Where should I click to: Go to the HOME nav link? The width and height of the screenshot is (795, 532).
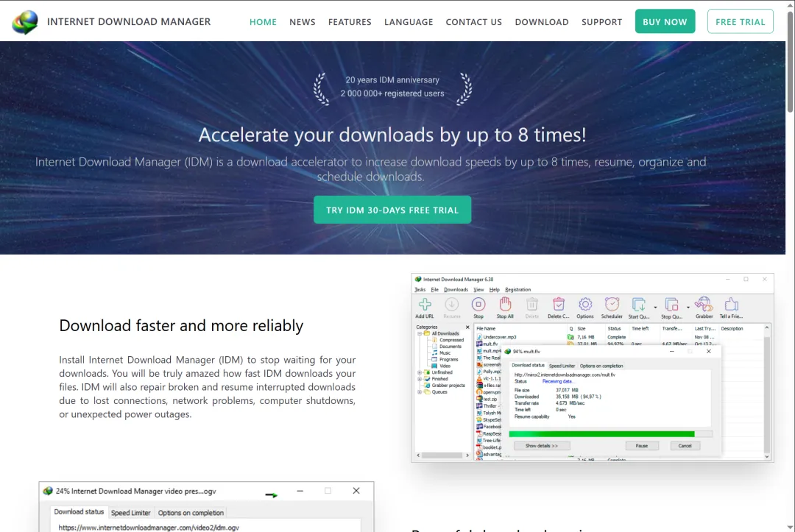click(x=263, y=22)
